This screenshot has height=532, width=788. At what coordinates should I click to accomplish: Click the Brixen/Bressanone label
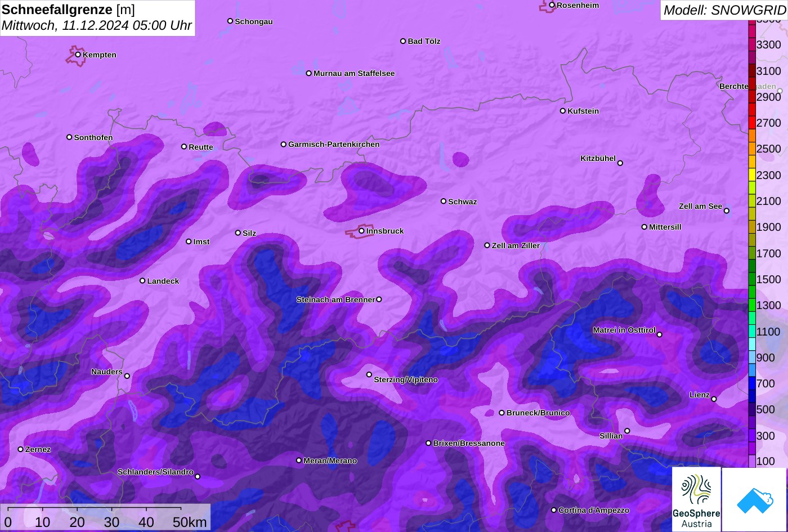469,444
